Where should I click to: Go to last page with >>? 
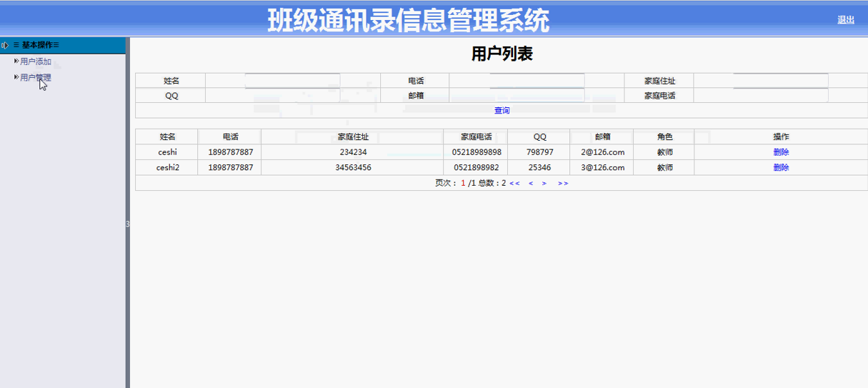click(563, 184)
